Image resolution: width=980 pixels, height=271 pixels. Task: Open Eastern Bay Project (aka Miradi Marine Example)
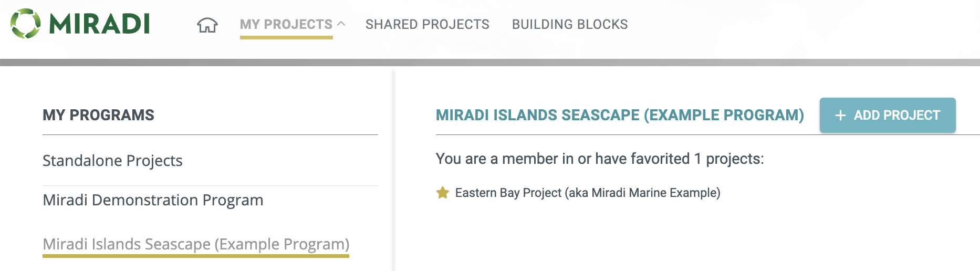[587, 193]
